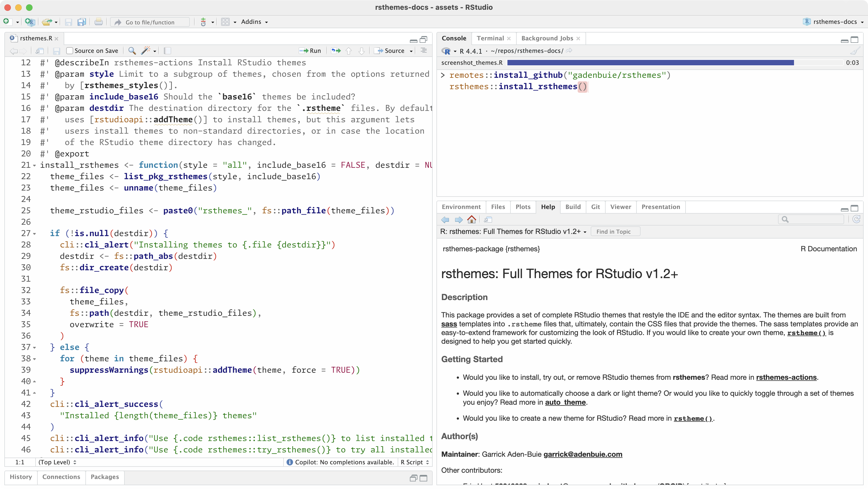Clear console with broom icon

pyautogui.click(x=854, y=51)
